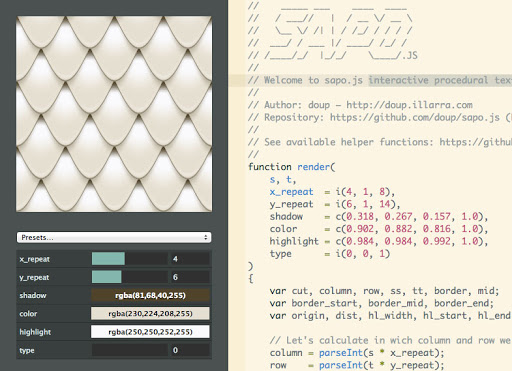Click the parseInt call on the column line
Viewport: 512px width, 371px height.
point(340,353)
